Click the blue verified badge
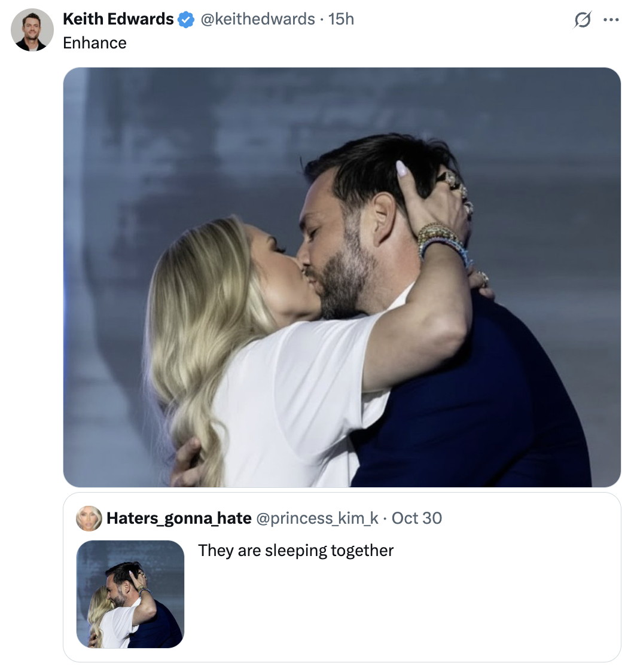The image size is (628, 672). point(187,20)
